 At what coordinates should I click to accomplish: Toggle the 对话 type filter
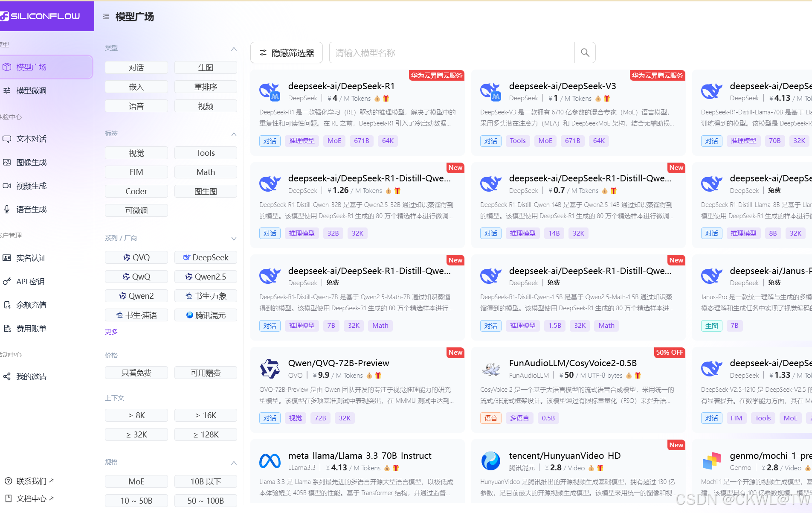[x=136, y=67]
